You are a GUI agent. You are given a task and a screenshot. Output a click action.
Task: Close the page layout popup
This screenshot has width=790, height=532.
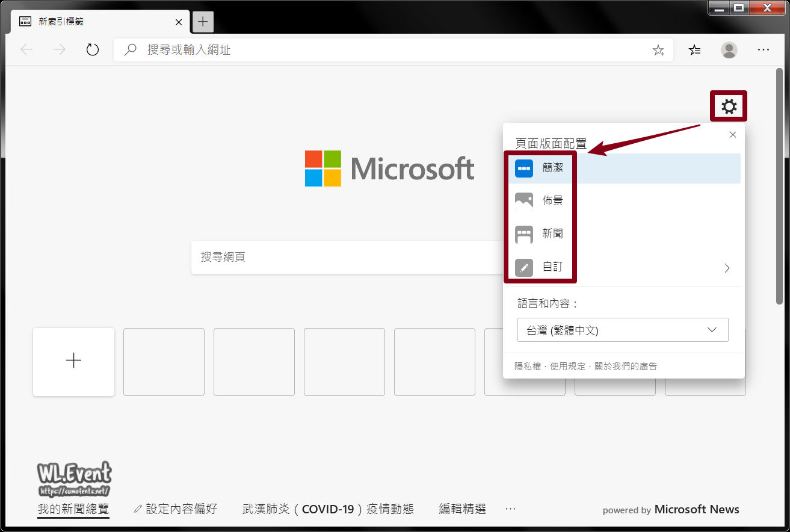(x=732, y=135)
